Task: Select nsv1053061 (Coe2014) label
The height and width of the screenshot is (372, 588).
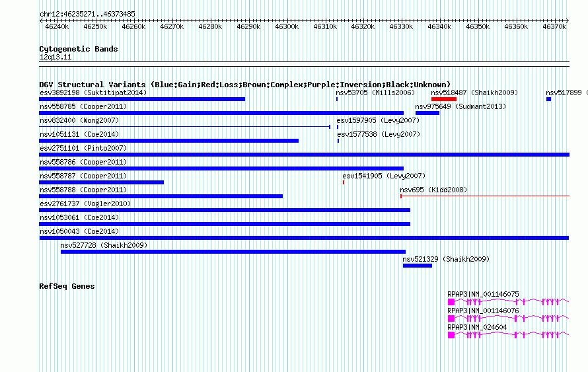Action: click(x=79, y=217)
